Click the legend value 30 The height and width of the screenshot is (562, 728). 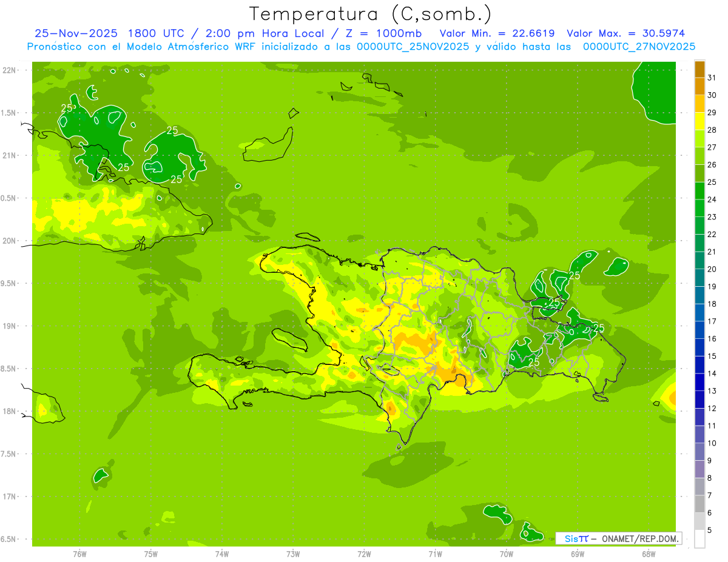[x=712, y=95]
